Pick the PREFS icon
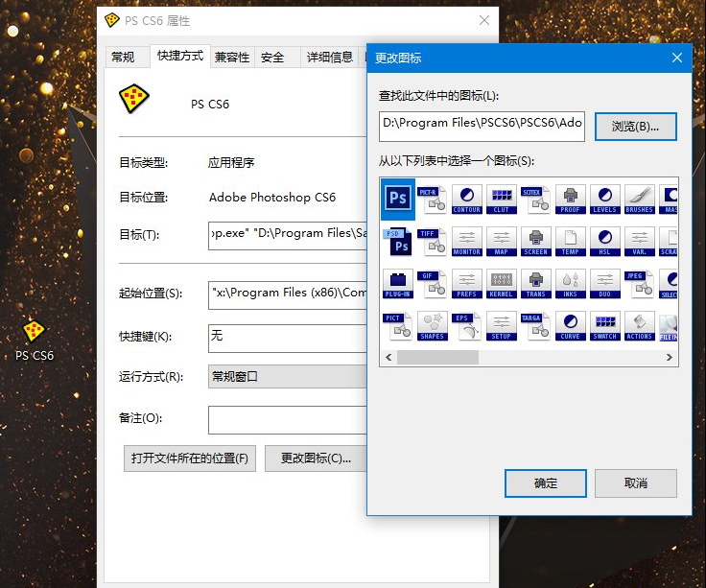Screen dimensions: 706x588 [467, 283]
